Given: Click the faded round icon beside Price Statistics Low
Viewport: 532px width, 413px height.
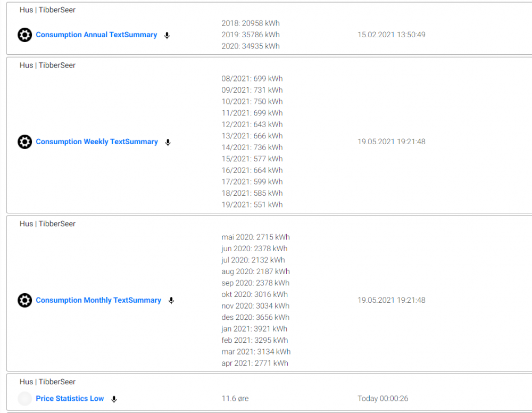Looking at the screenshot, I should pos(25,399).
